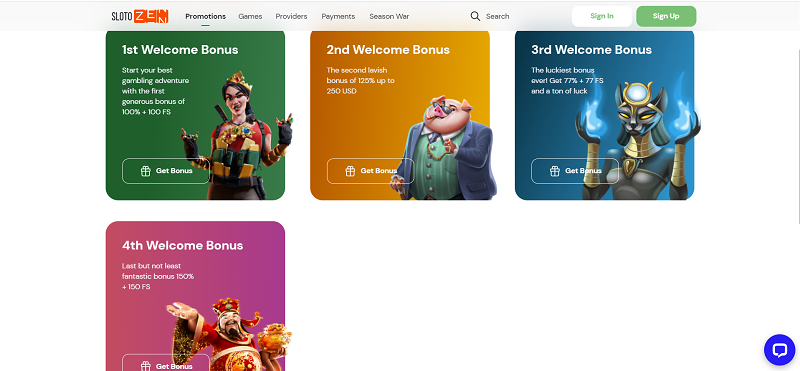Get Bonus for 2nd Welcome Bonus
Screen dimensions: 800x371
pos(370,171)
